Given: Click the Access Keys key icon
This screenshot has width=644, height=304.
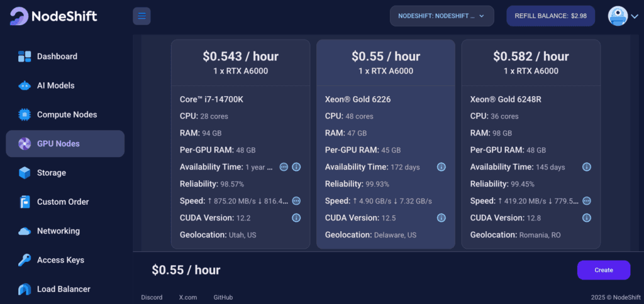Looking at the screenshot, I should 25,260.
